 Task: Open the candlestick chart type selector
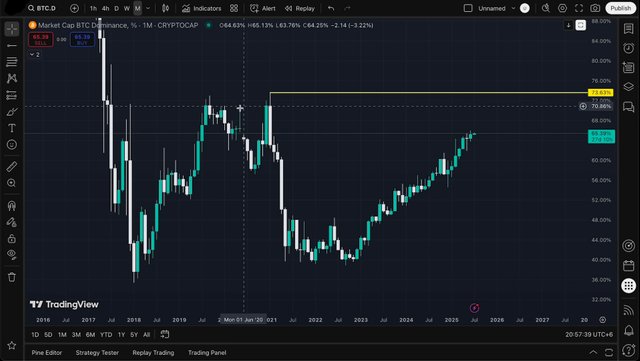click(x=165, y=8)
